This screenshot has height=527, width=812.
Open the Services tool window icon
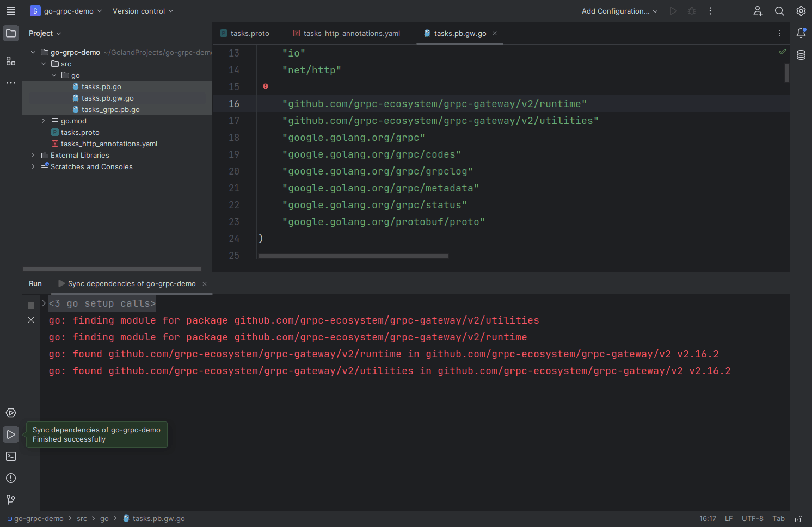(x=11, y=413)
